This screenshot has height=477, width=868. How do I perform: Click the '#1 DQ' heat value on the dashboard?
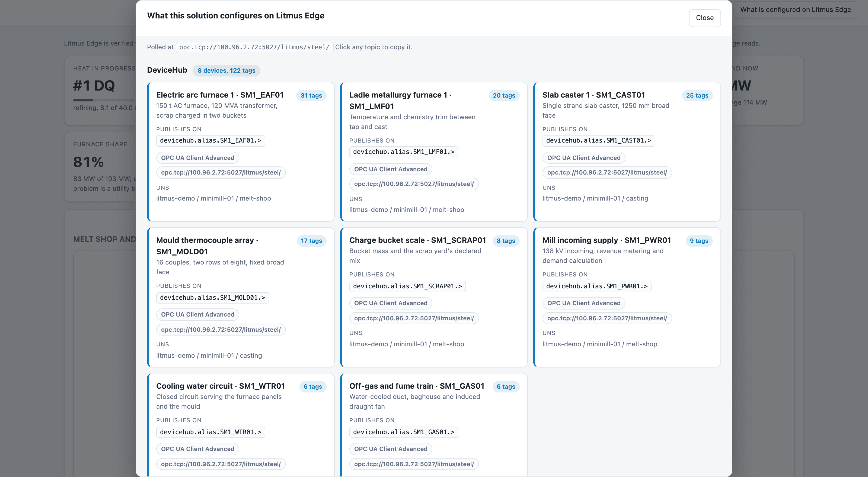(94, 86)
